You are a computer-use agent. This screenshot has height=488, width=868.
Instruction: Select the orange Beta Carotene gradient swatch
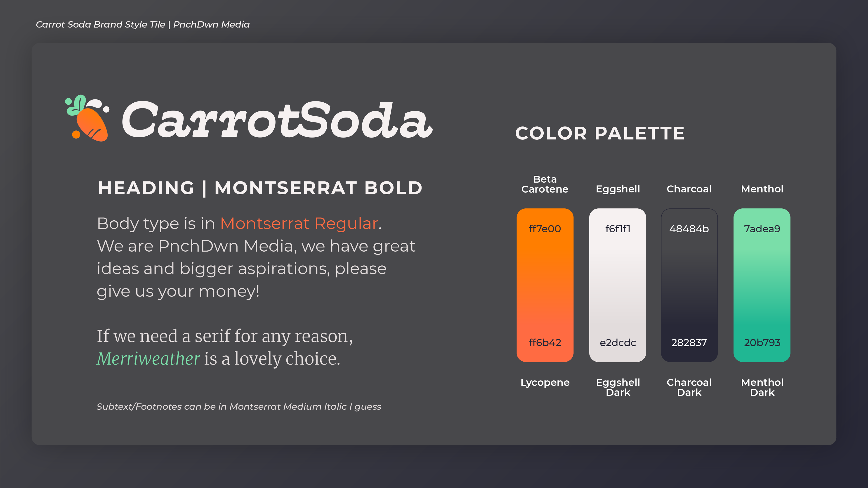click(x=545, y=285)
